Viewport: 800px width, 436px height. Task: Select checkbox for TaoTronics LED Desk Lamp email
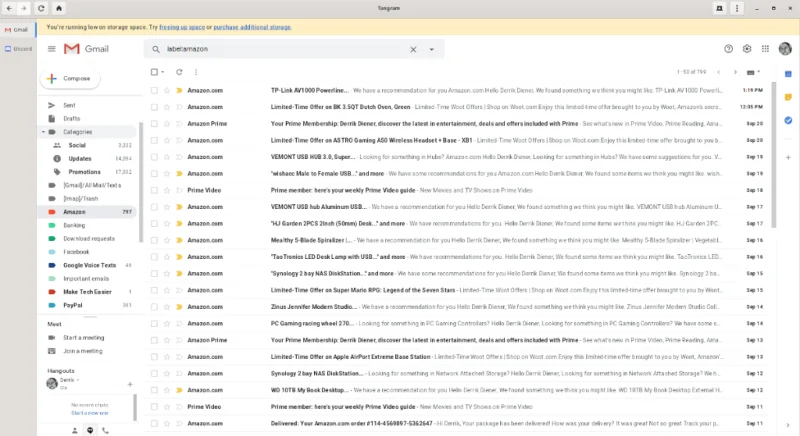point(154,257)
